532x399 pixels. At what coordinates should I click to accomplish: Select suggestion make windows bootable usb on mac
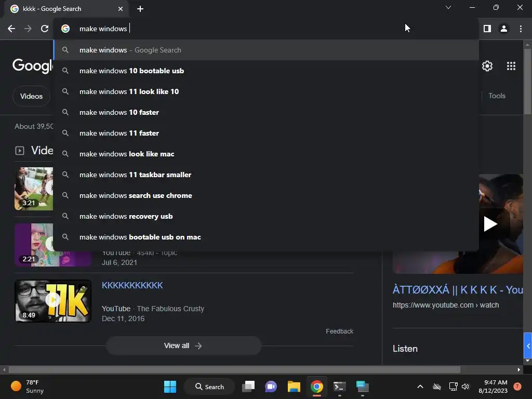(x=267, y=237)
